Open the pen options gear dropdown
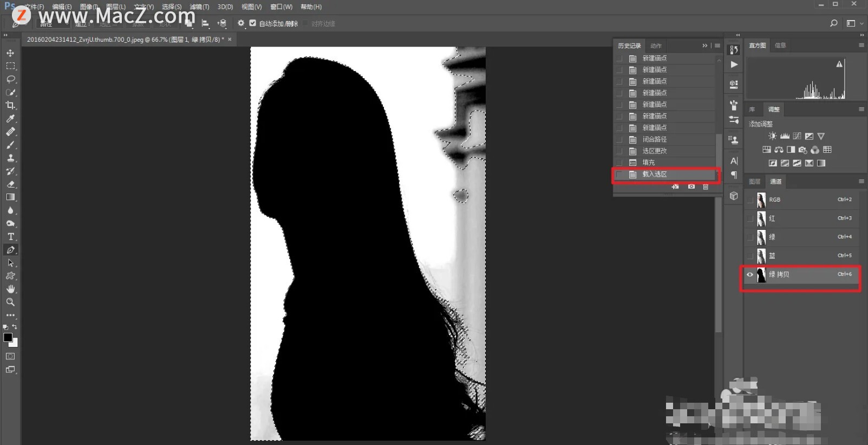The height and width of the screenshot is (445, 868). tap(241, 23)
